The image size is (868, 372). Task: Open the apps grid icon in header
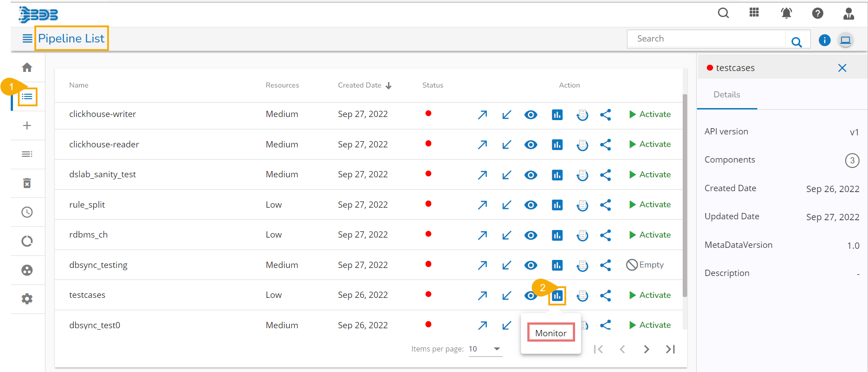tap(754, 13)
